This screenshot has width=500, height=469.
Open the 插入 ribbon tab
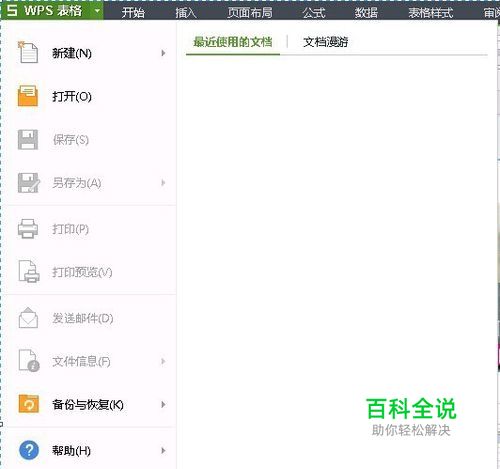coord(186,12)
